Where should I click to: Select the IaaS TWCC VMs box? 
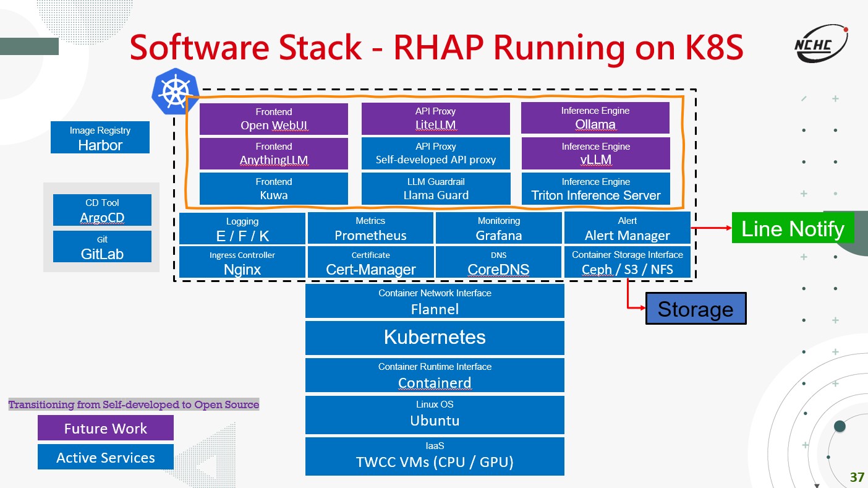435,456
